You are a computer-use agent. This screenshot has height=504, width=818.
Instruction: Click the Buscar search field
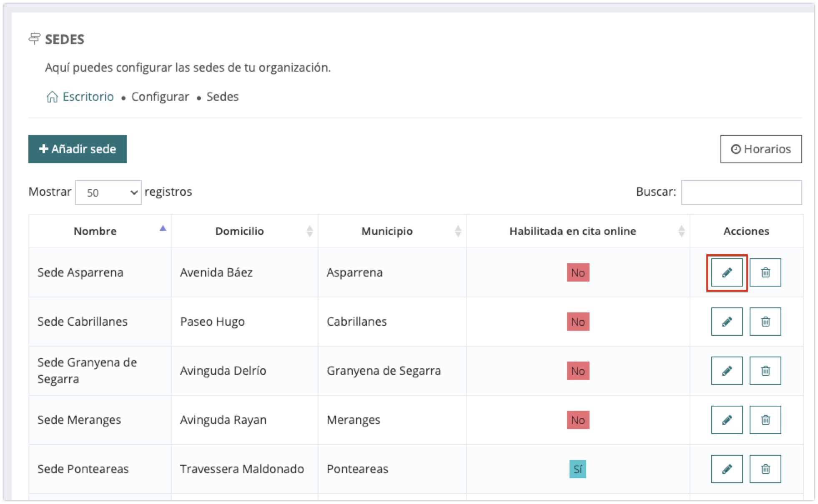tap(741, 192)
